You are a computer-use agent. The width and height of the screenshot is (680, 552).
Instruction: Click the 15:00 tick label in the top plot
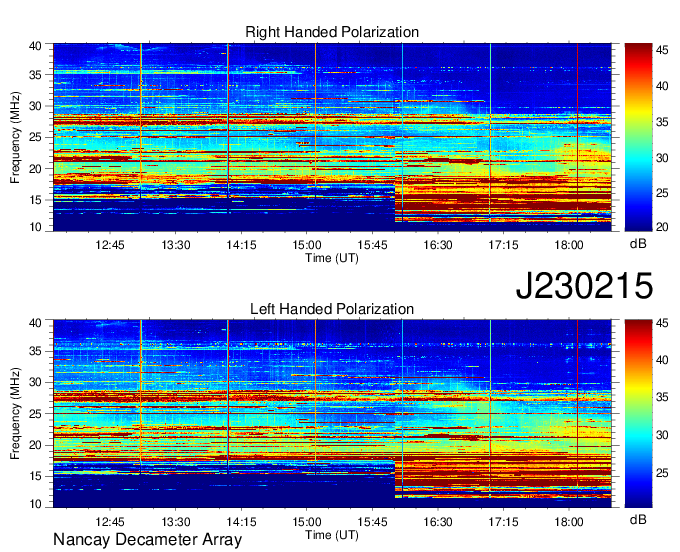click(307, 245)
